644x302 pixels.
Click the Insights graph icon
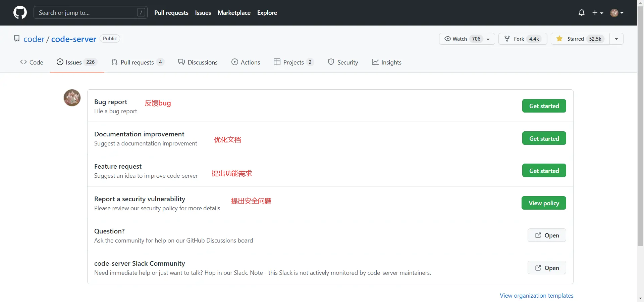pyautogui.click(x=375, y=62)
